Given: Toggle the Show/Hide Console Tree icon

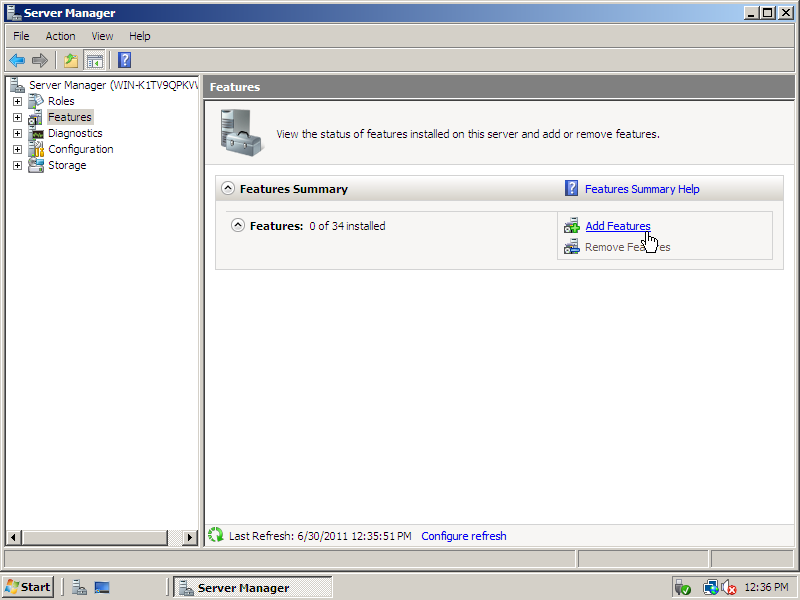Looking at the screenshot, I should [94, 60].
